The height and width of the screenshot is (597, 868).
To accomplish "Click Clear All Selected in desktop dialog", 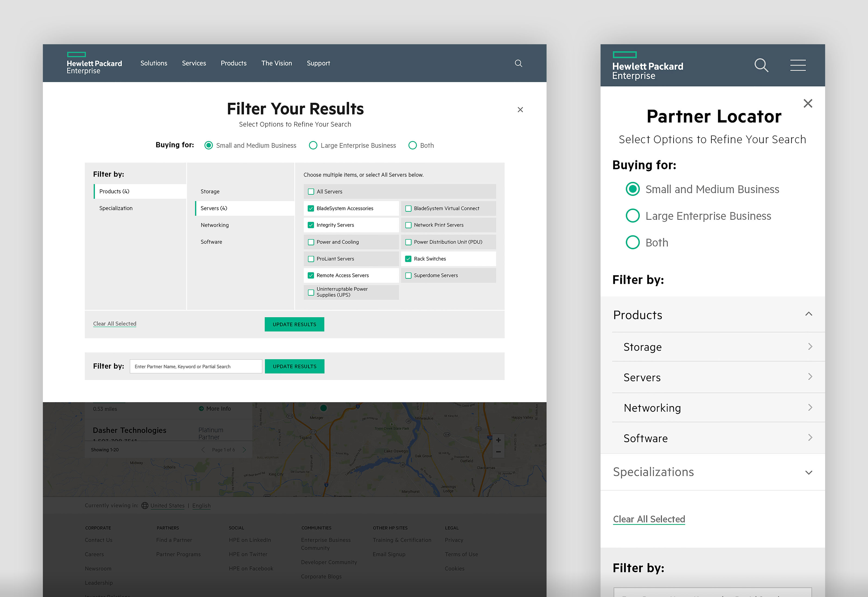I will (114, 323).
